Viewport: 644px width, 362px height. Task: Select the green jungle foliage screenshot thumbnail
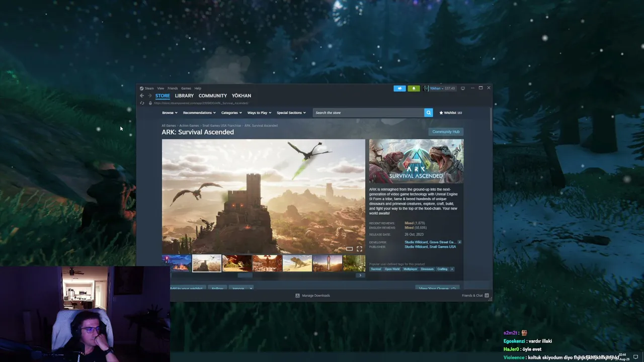(x=354, y=263)
